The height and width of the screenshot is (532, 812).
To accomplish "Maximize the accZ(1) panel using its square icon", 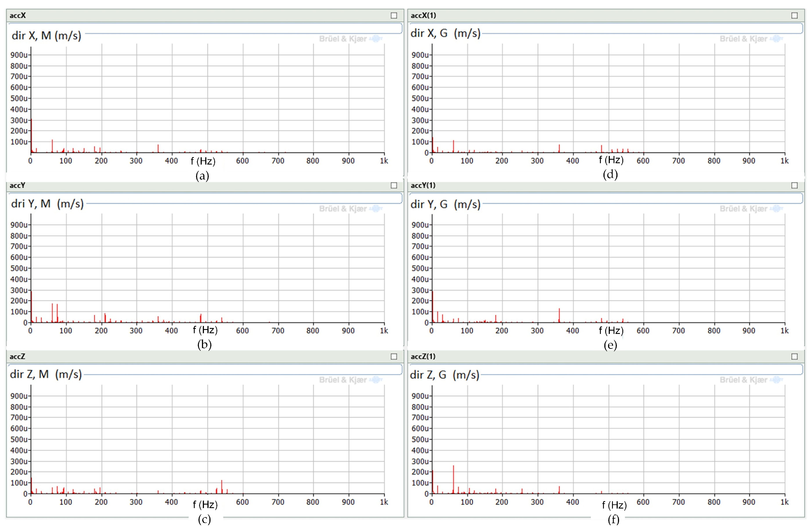I will (794, 356).
